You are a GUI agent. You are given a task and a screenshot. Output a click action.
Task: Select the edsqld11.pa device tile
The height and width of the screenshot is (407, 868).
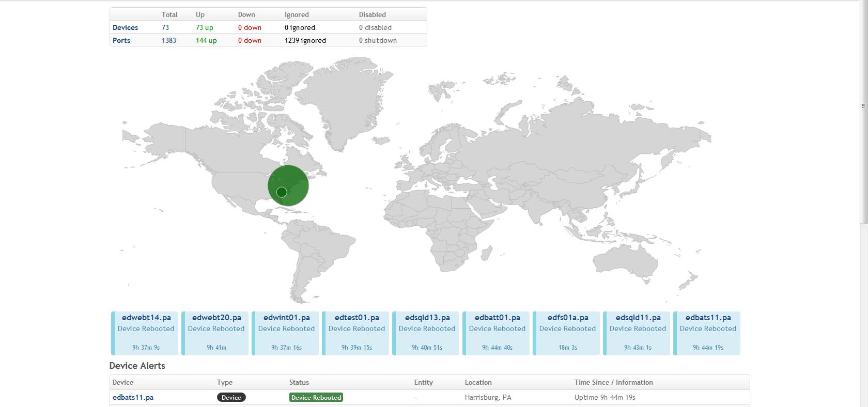coord(638,333)
